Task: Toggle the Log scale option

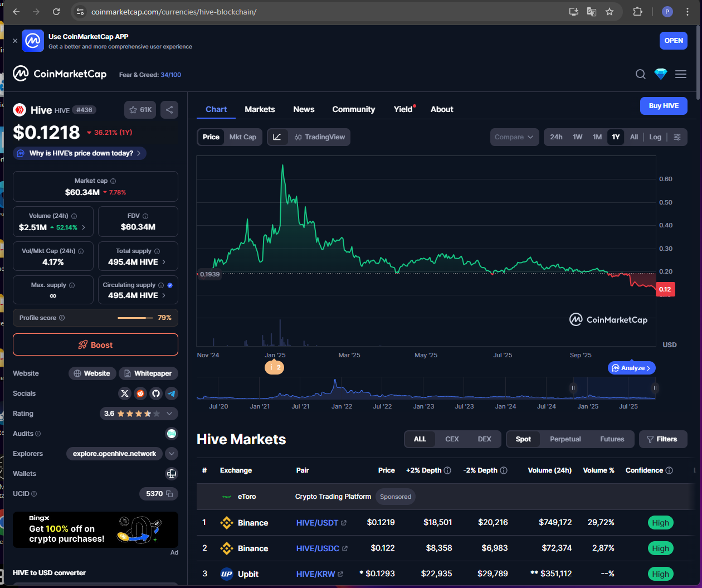Action: (x=655, y=137)
